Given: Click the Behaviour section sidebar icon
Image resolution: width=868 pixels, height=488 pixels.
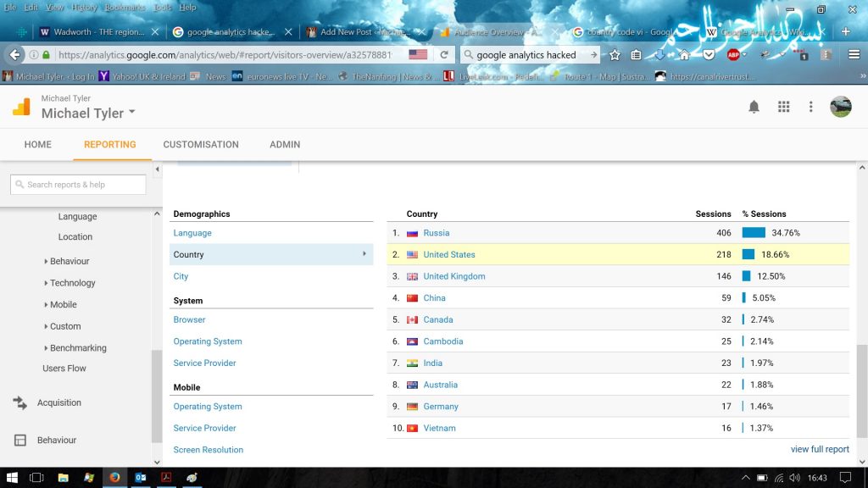Looking at the screenshot, I should pyautogui.click(x=20, y=441).
